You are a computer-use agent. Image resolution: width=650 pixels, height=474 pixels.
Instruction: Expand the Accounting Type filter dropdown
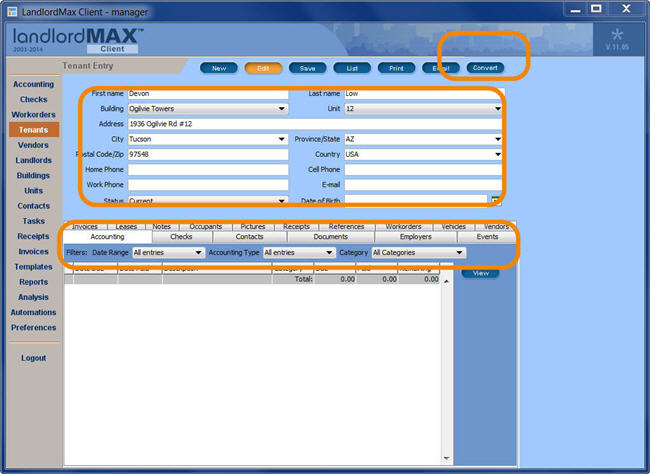click(x=299, y=253)
